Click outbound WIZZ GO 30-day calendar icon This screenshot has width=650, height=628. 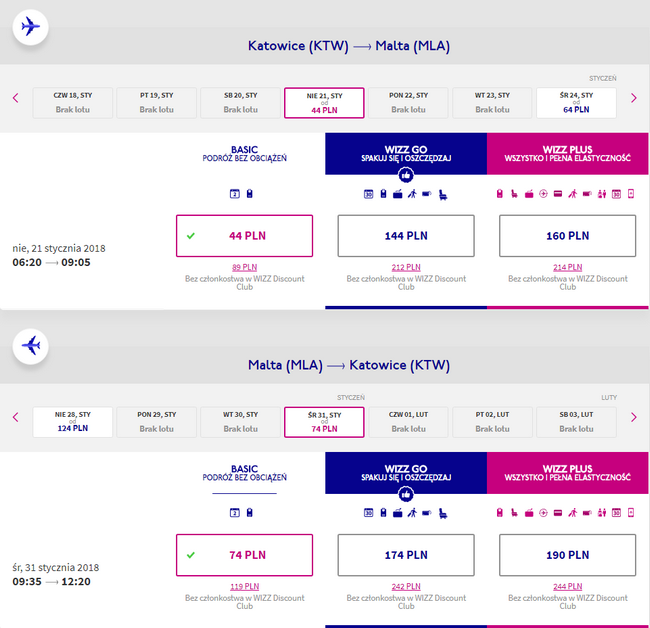(x=369, y=194)
